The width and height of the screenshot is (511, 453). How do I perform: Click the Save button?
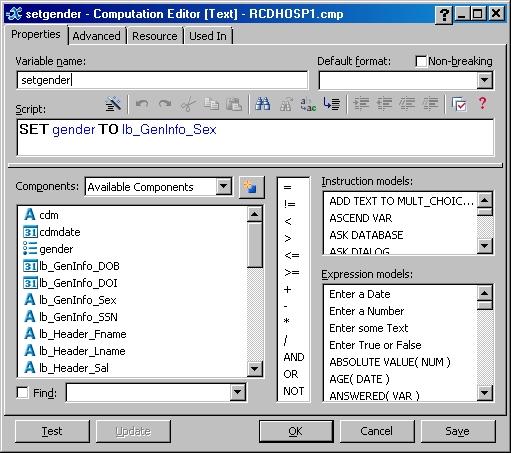click(458, 431)
